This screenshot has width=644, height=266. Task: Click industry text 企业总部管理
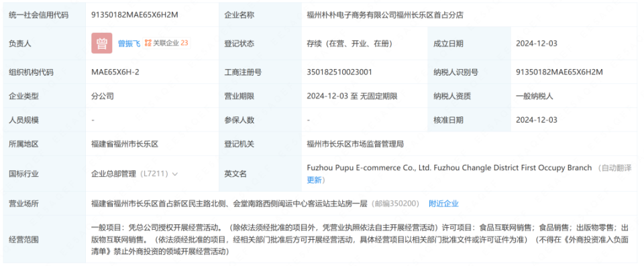tap(113, 174)
